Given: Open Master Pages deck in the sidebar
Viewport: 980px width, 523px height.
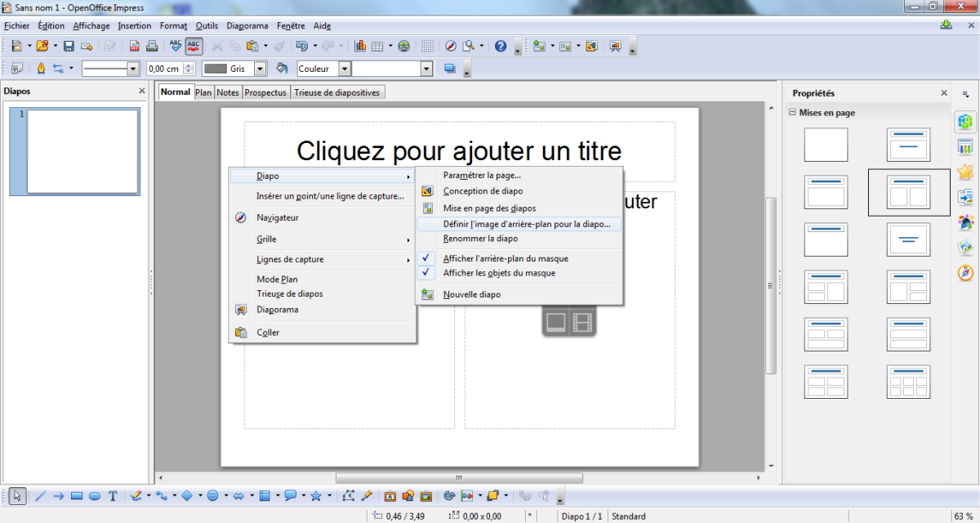Looking at the screenshot, I should click(x=965, y=146).
